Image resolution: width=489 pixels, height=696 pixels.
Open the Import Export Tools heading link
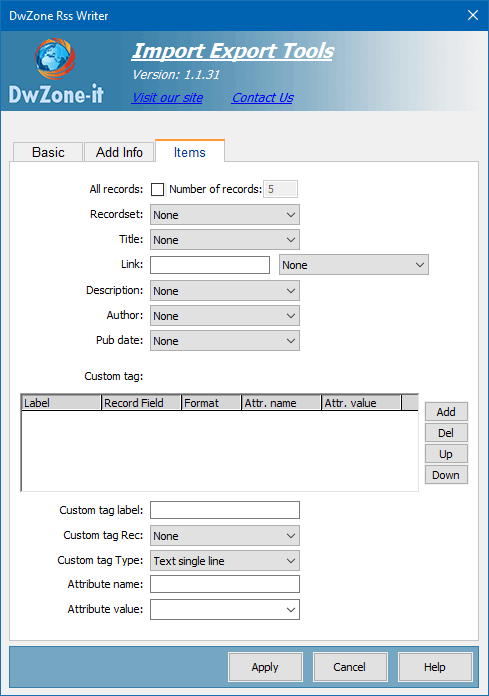[x=233, y=51]
